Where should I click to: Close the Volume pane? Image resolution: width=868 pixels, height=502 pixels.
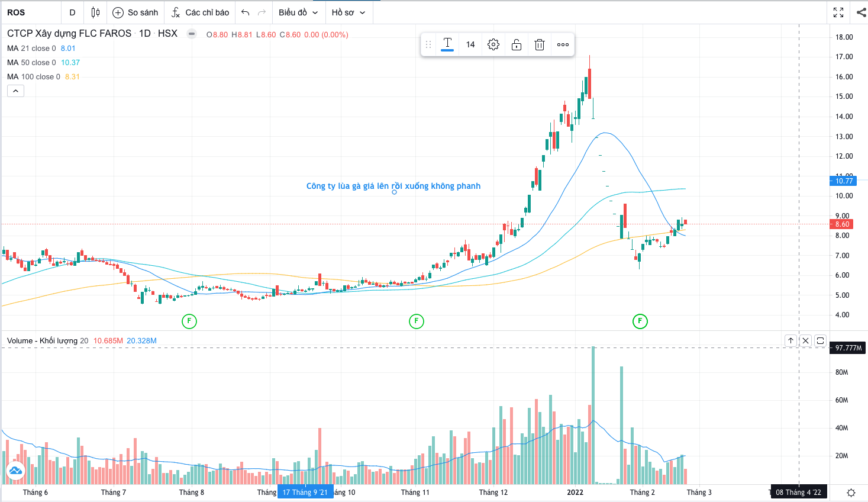805,340
